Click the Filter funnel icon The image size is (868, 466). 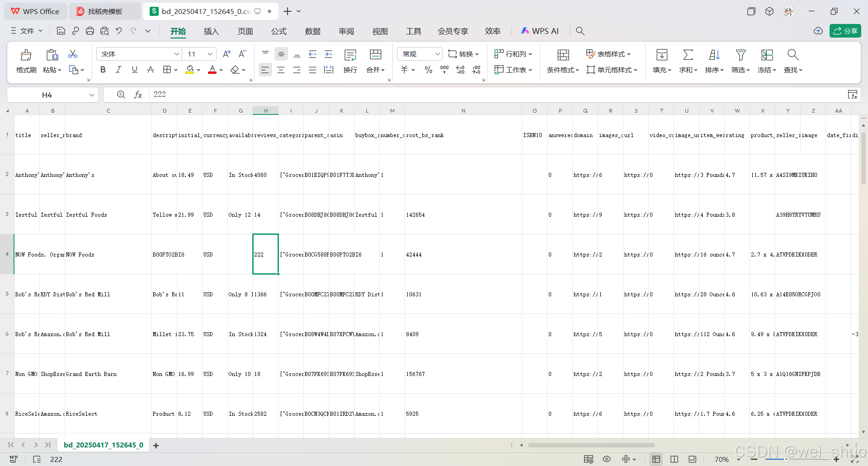click(x=741, y=55)
